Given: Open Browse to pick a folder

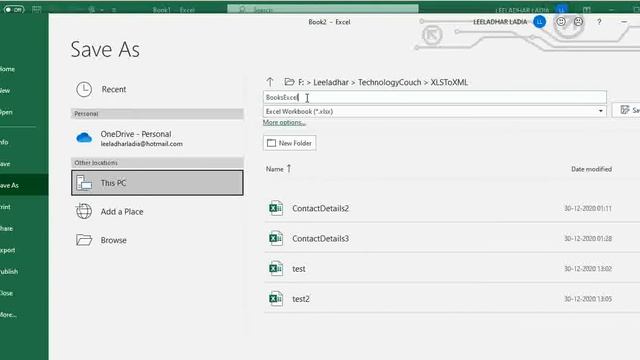Looking at the screenshot, I should click(157, 240).
